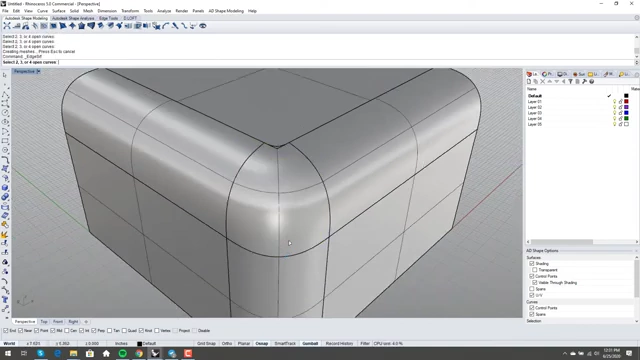Click Layer 04 green color swatch
Screen dimensions: 640x360
pos(627,119)
